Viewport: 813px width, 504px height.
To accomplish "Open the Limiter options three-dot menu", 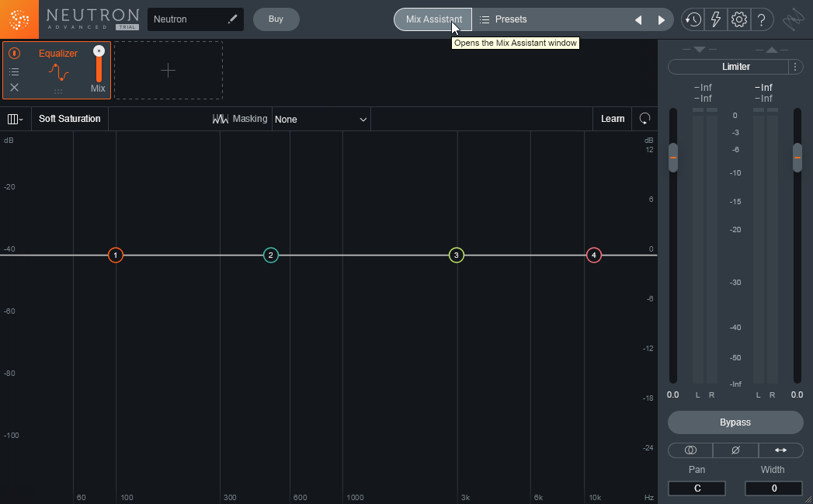I will [x=795, y=66].
